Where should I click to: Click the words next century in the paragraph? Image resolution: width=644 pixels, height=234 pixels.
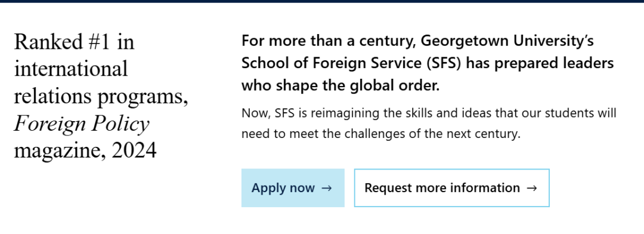click(x=482, y=134)
